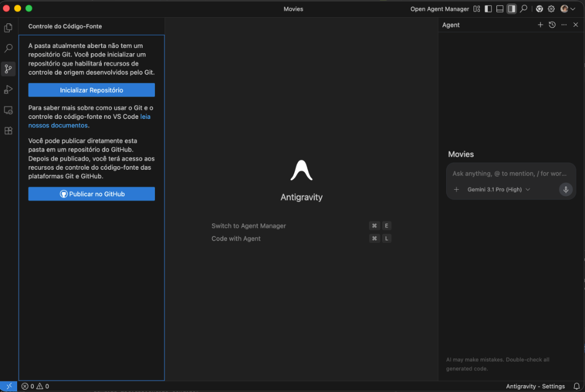Click Code with Agent

(x=236, y=238)
